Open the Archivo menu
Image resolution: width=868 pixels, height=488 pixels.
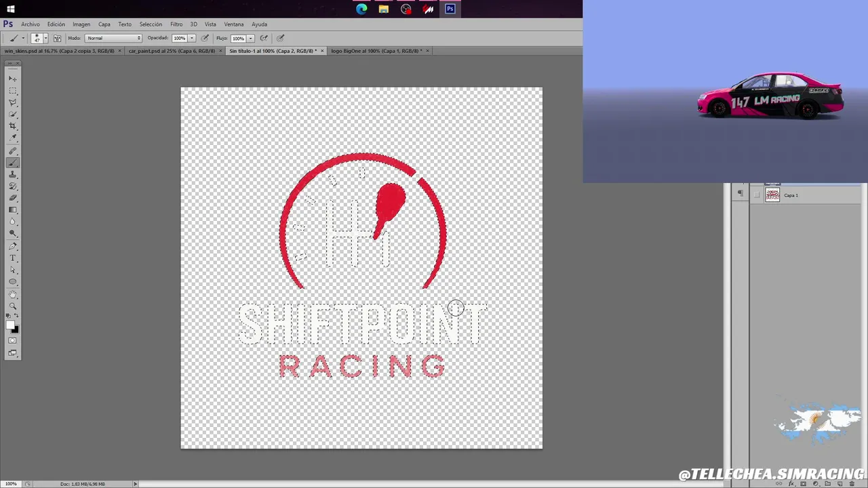point(30,24)
